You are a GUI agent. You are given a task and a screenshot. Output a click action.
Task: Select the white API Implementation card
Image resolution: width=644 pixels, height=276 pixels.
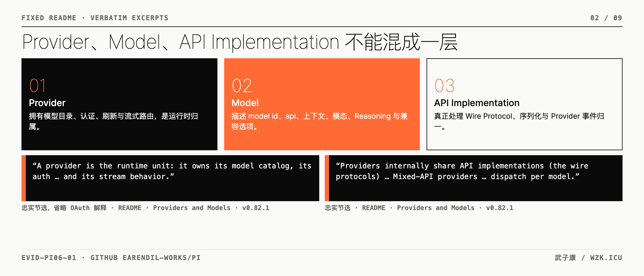tap(524, 104)
